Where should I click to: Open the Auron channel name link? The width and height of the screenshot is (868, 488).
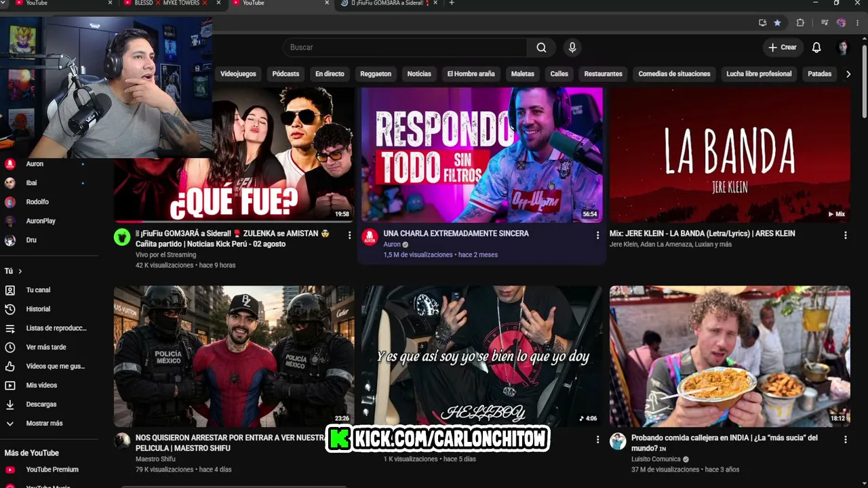coord(392,245)
